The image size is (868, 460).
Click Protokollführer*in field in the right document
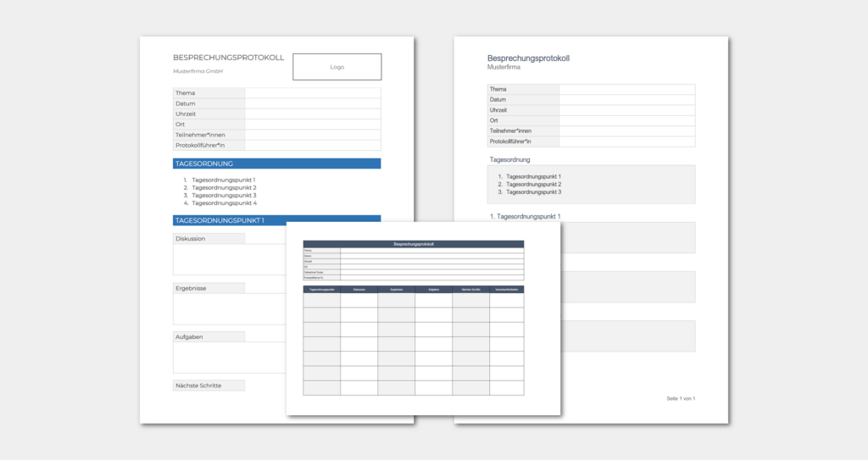tap(626, 141)
